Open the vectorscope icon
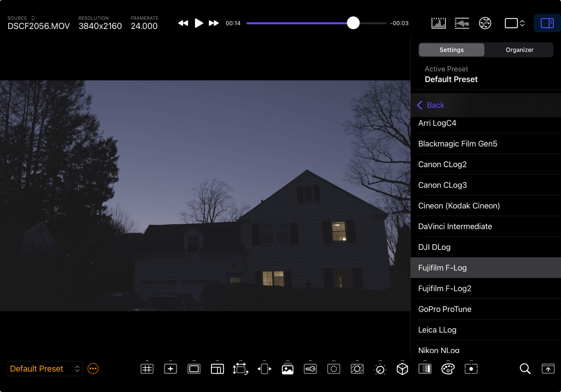 click(x=485, y=23)
